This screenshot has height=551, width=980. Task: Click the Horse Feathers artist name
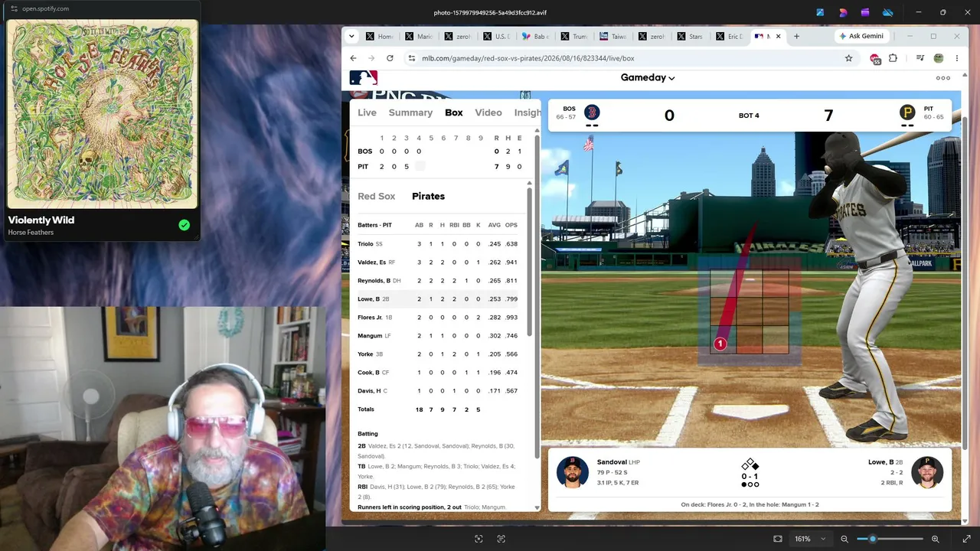31,233
